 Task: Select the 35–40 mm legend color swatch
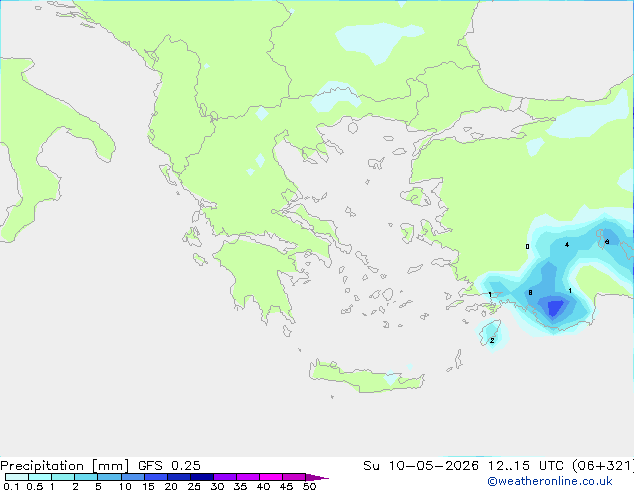click(247, 477)
